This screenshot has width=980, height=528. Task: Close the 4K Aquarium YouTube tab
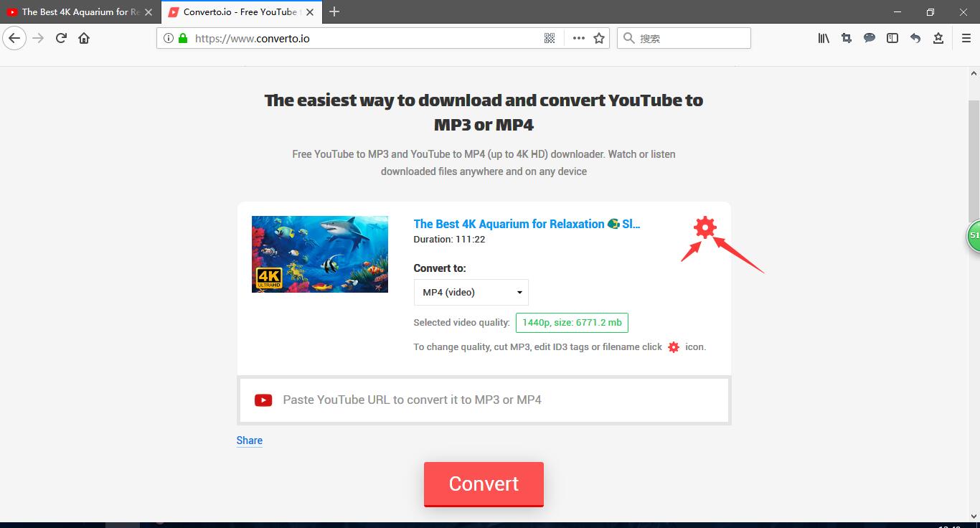click(x=149, y=11)
